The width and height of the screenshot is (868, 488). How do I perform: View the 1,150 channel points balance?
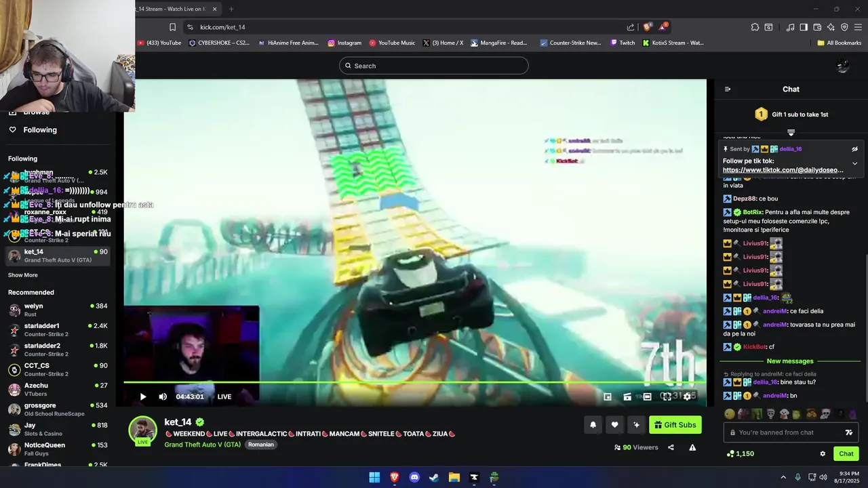tap(740, 453)
